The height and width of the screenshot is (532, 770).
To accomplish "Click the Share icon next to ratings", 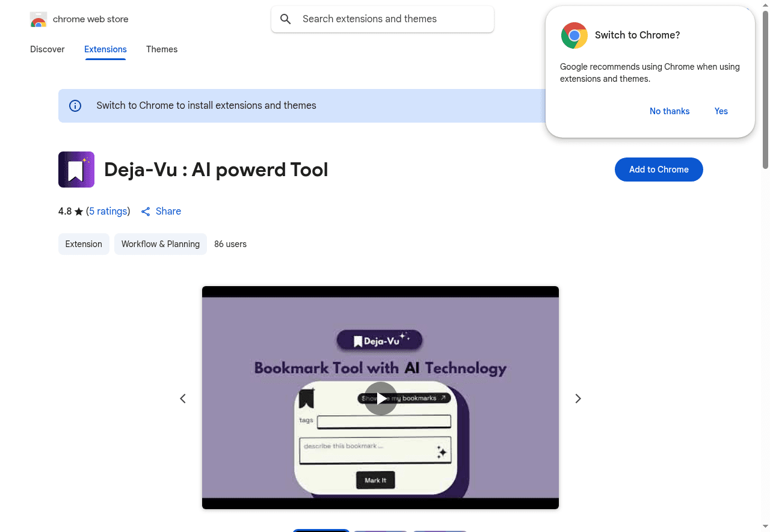I will (x=146, y=212).
